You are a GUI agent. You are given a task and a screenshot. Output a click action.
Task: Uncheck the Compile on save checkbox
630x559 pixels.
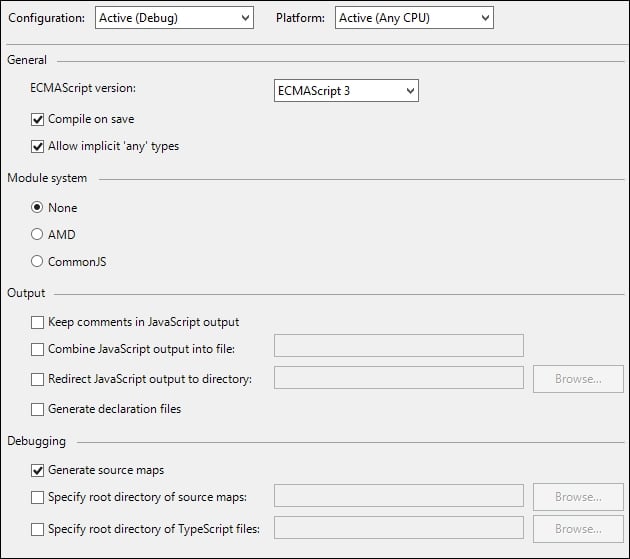tap(38, 119)
